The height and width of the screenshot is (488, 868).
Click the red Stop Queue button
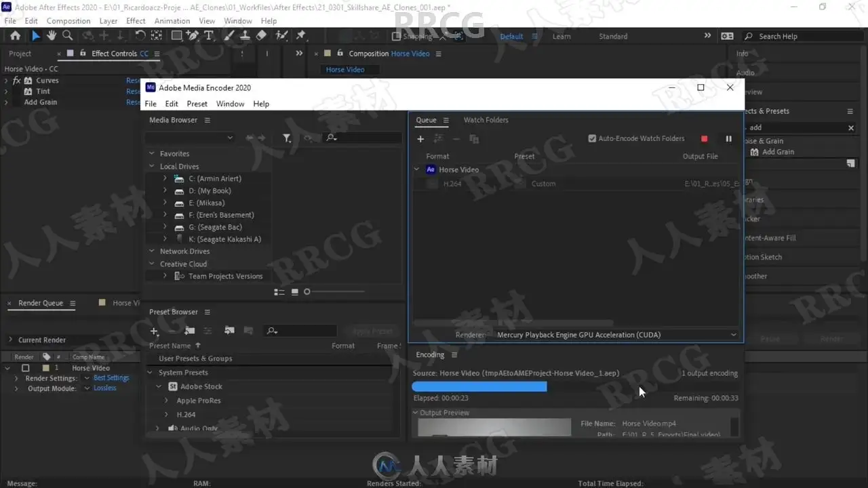[704, 139]
